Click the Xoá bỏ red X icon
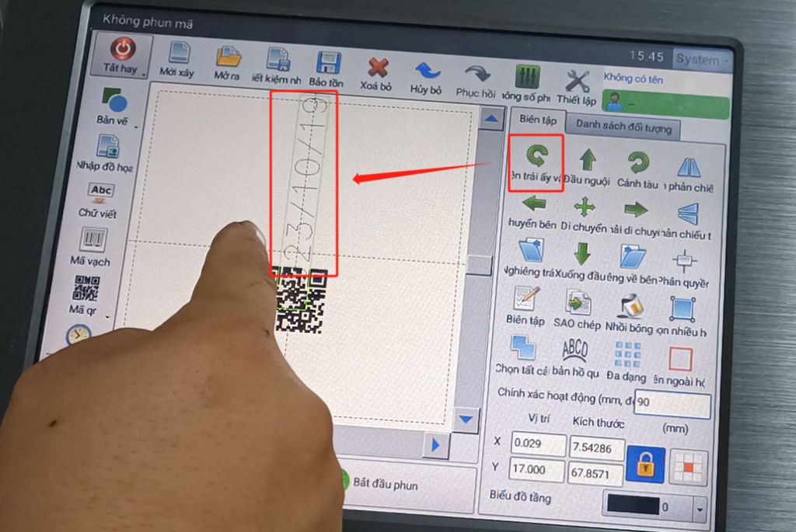 pos(377,68)
